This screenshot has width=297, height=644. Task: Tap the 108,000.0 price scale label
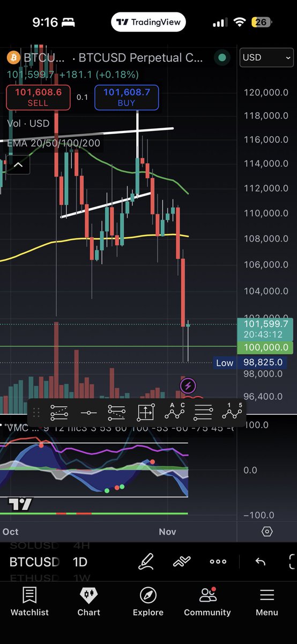[x=266, y=238]
